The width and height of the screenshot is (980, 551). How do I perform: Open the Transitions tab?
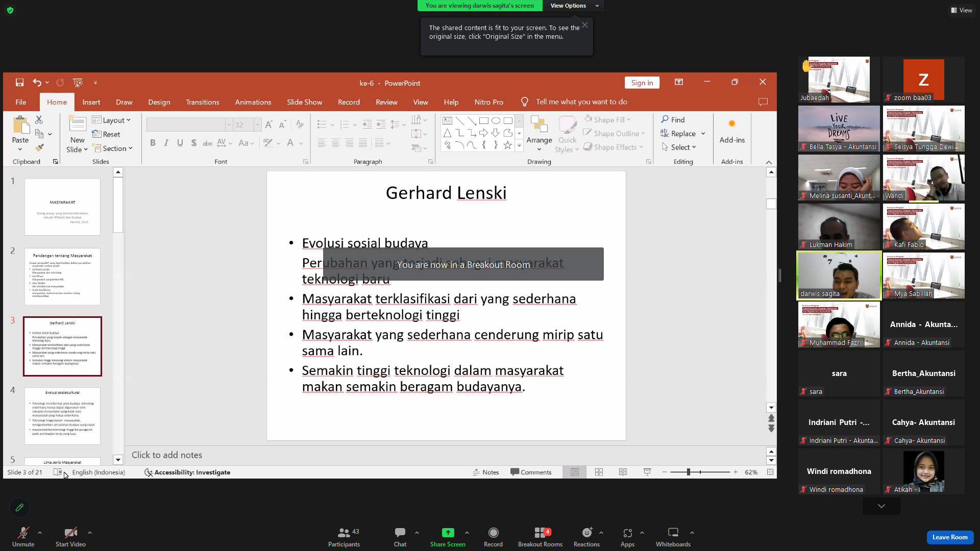[203, 102]
